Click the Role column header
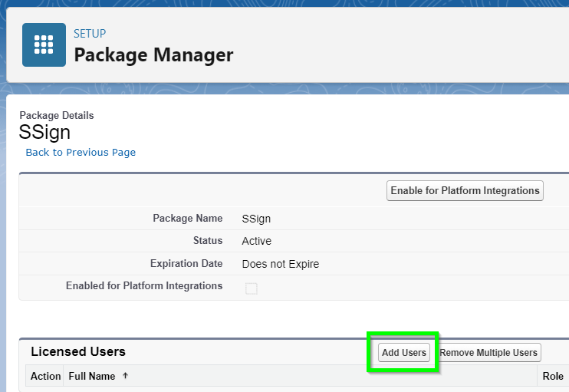The height and width of the screenshot is (392, 569). pos(553,376)
